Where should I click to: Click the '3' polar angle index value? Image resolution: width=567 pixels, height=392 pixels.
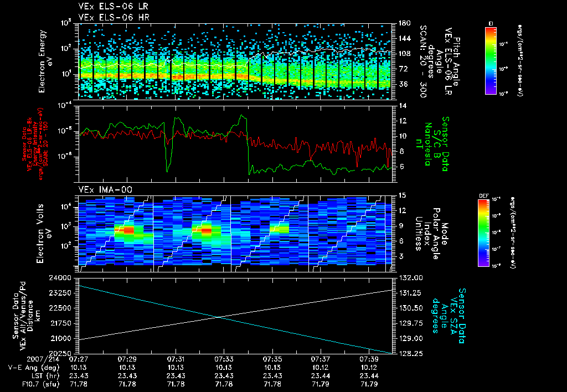point(401,256)
